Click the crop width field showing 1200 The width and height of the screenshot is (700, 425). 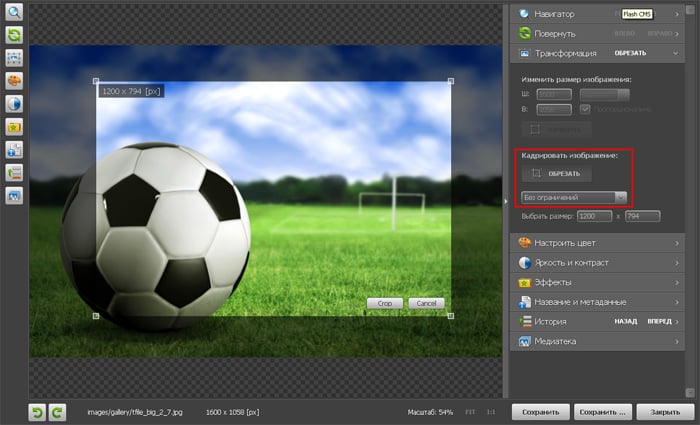pos(591,216)
